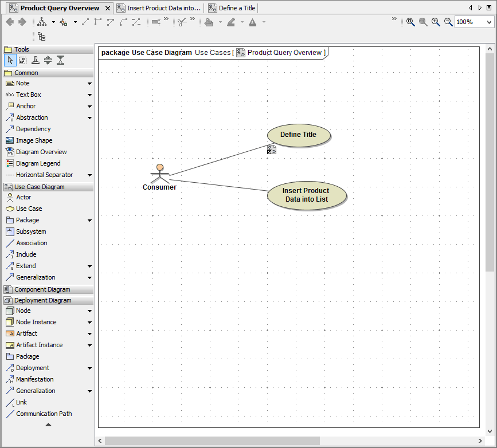Viewport: 497px width, 448px height.
Task: Switch to Define a Title tab
Action: tap(232, 8)
